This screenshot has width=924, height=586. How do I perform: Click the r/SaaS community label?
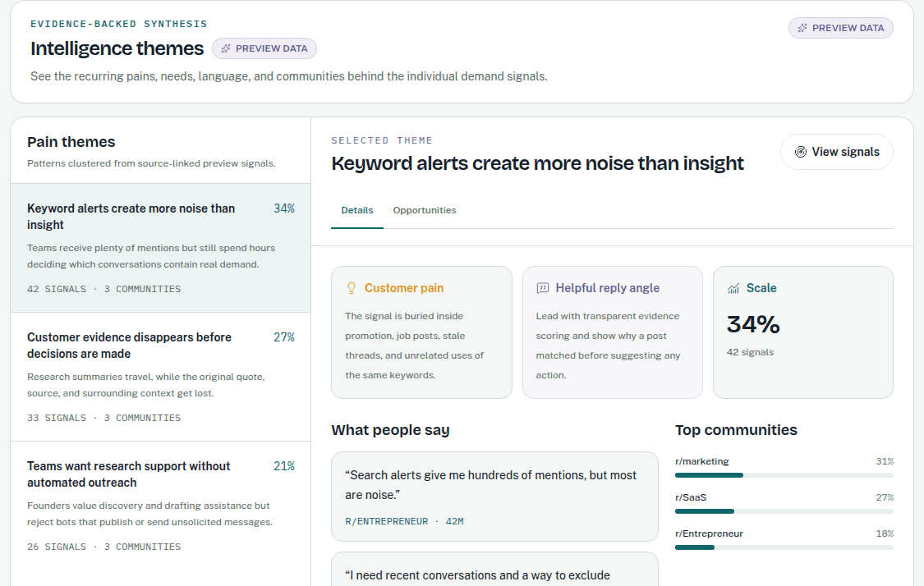(x=691, y=497)
